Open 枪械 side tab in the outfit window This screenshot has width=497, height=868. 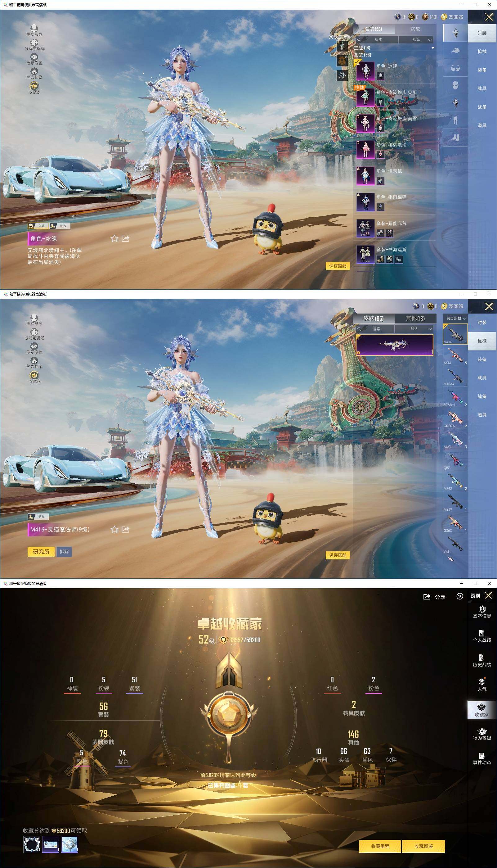coord(482,52)
